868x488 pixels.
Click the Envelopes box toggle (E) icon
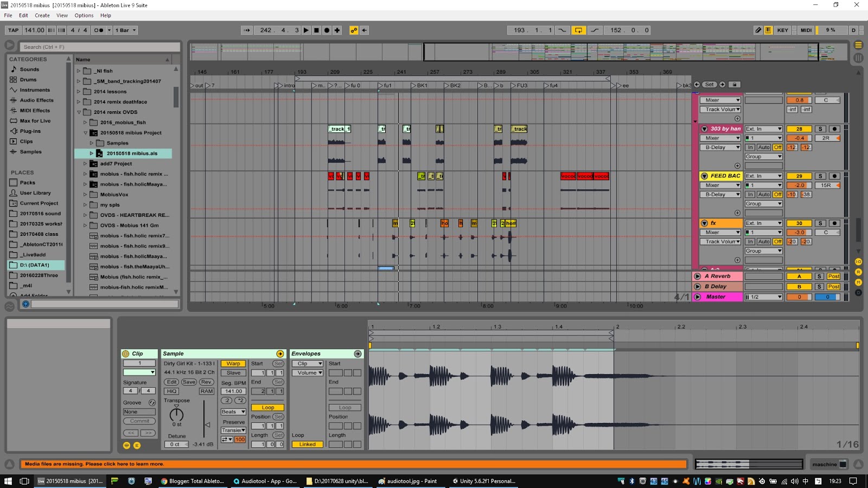pos(137,445)
